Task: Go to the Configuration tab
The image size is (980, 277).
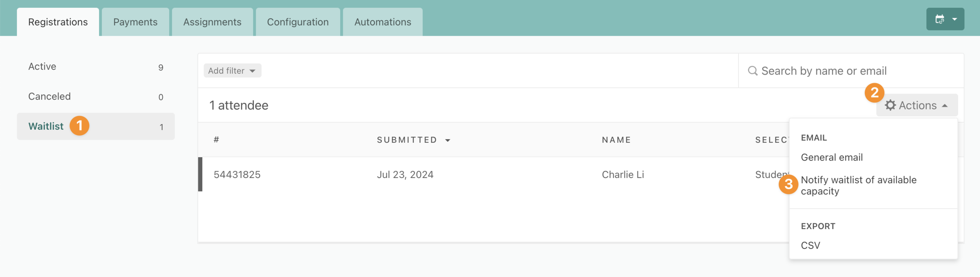Action: (298, 22)
